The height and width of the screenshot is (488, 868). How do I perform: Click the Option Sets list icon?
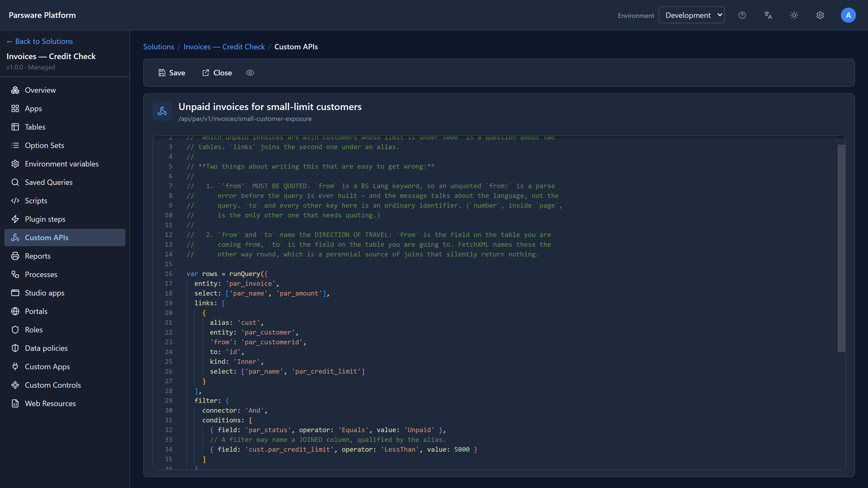pyautogui.click(x=15, y=146)
